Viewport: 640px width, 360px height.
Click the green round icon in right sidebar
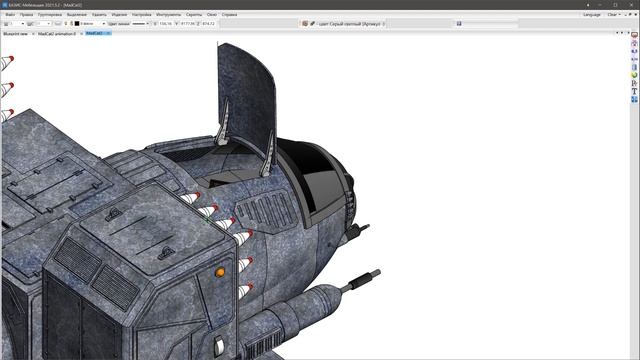click(x=634, y=75)
